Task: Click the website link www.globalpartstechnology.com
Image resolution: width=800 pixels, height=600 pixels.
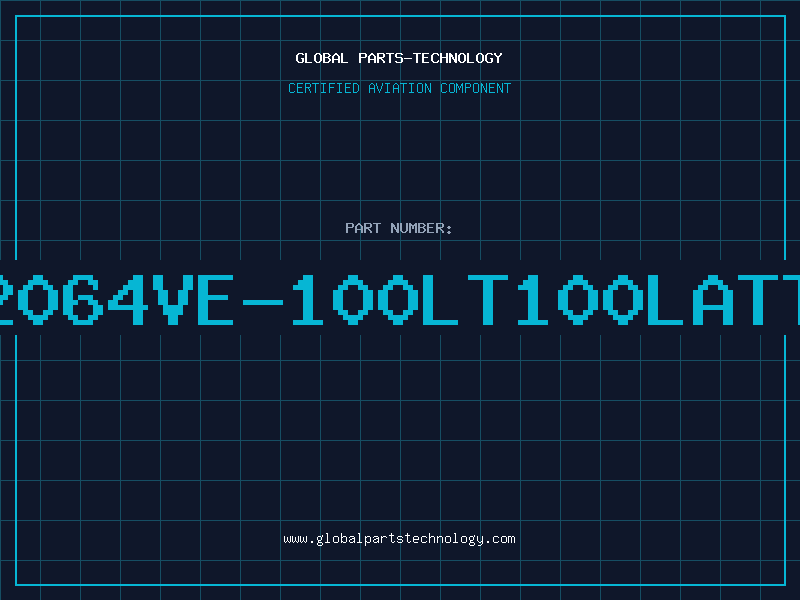Action: point(399,539)
